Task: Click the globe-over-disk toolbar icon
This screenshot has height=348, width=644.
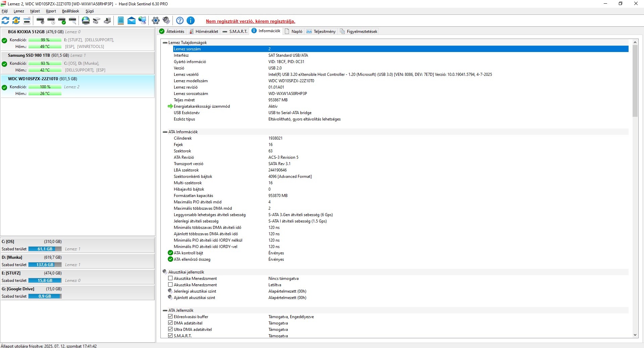Action: 86,20
